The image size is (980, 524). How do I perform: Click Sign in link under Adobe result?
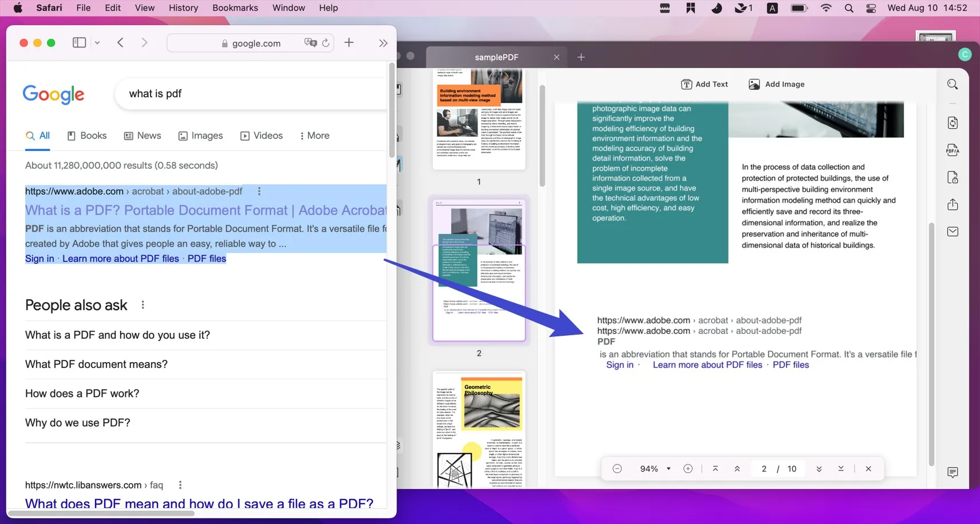[39, 259]
